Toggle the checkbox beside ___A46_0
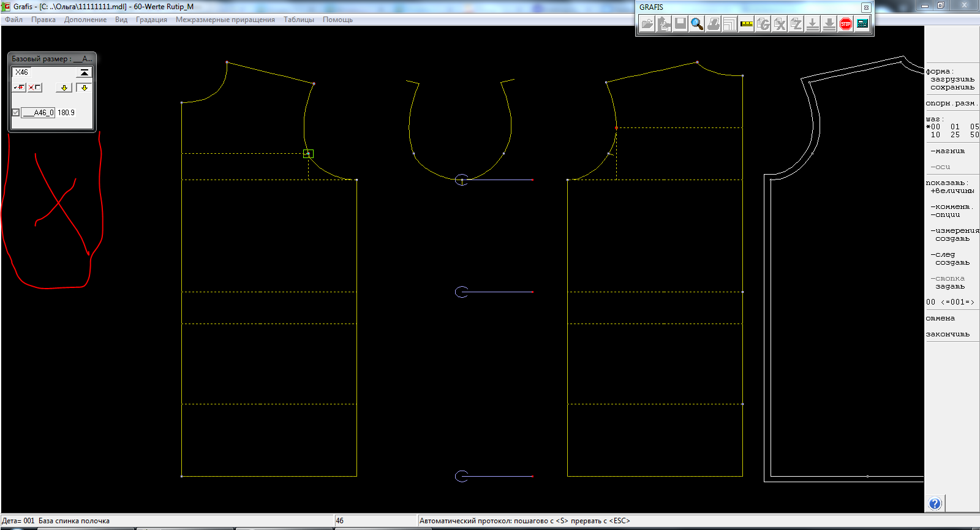 point(16,113)
